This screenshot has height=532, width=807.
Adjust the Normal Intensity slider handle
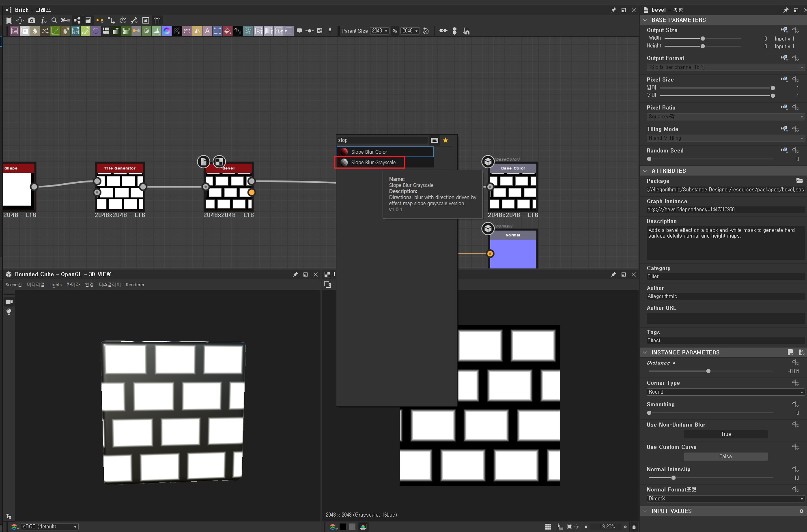[674, 478]
